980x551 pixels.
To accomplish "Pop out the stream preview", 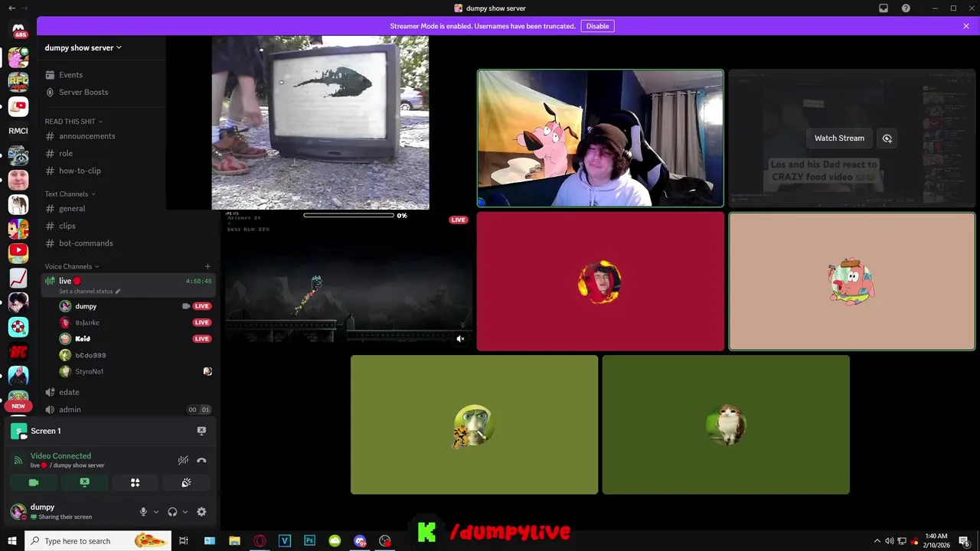I will pyautogui.click(x=887, y=139).
